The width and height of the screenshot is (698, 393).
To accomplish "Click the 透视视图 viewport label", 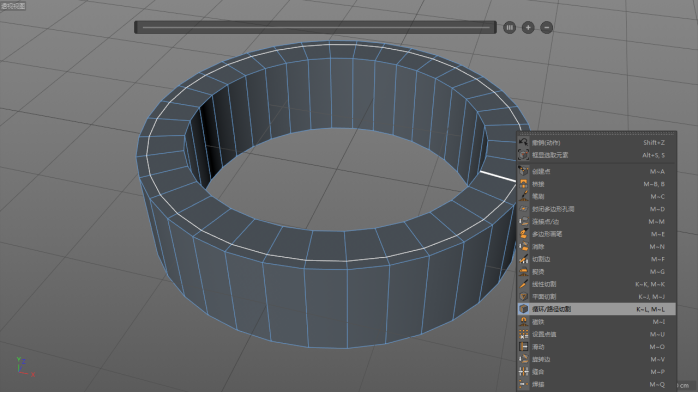I will pyautogui.click(x=13, y=6).
